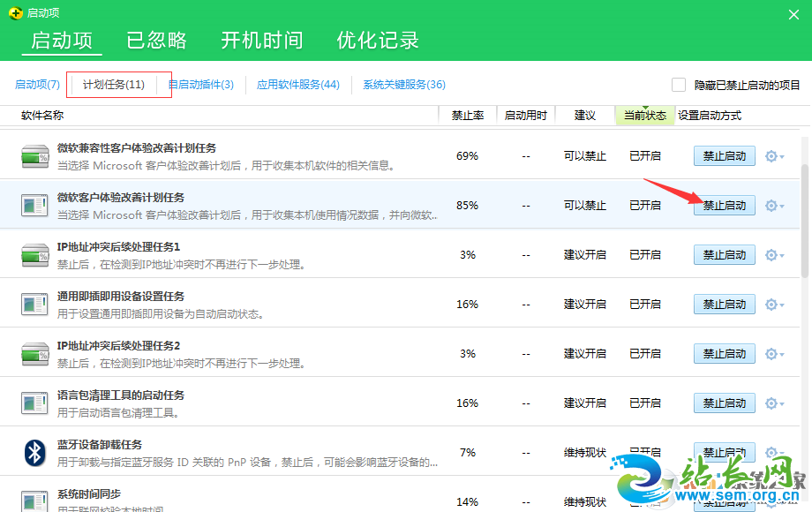Click the icon for 微软兼容性客户体验改善计划任务
Screen dimensions: 812x512
tap(35, 156)
